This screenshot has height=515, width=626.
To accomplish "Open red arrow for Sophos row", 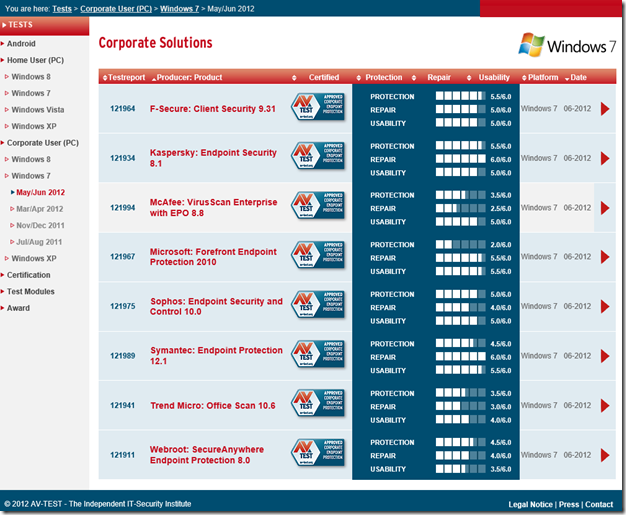I will 605,306.
